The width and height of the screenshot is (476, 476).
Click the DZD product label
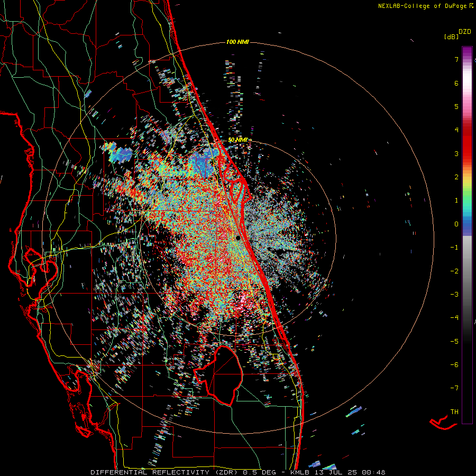(x=465, y=32)
